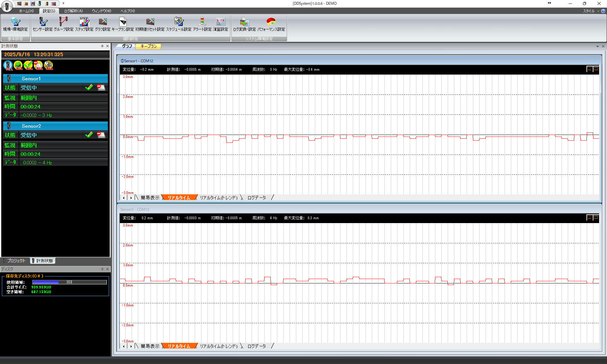This screenshot has height=364, width=607.
Task: Open the ログ解析(A) menu
Action: click(x=73, y=11)
